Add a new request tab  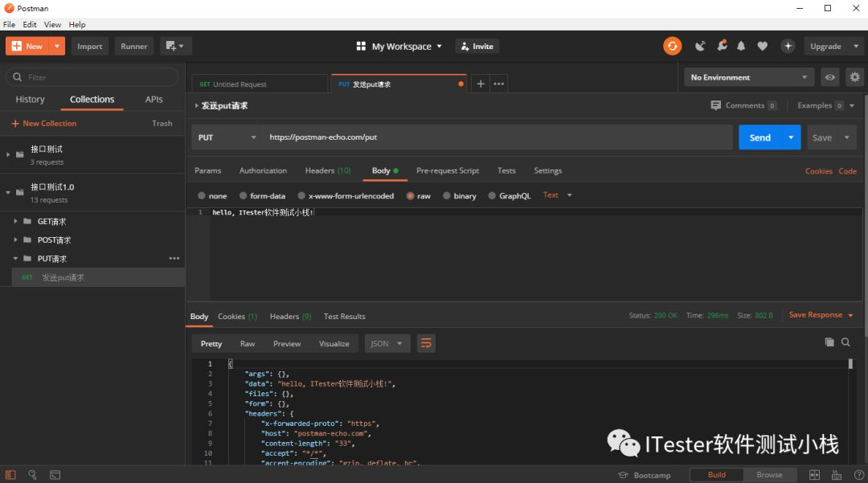point(481,84)
